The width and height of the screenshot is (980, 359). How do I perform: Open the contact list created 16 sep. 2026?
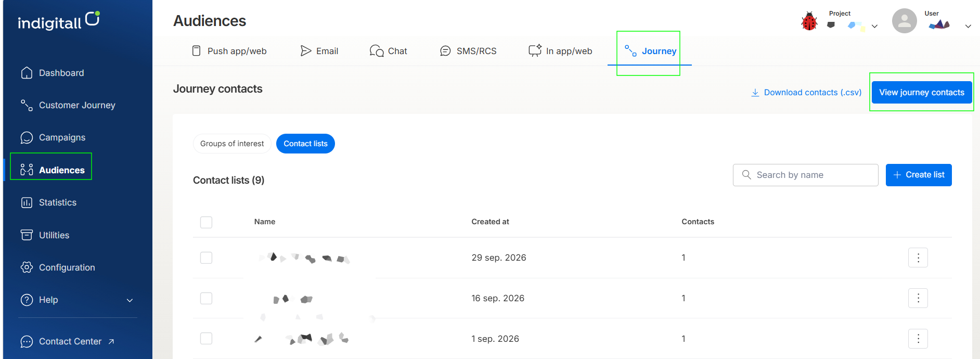tap(293, 299)
